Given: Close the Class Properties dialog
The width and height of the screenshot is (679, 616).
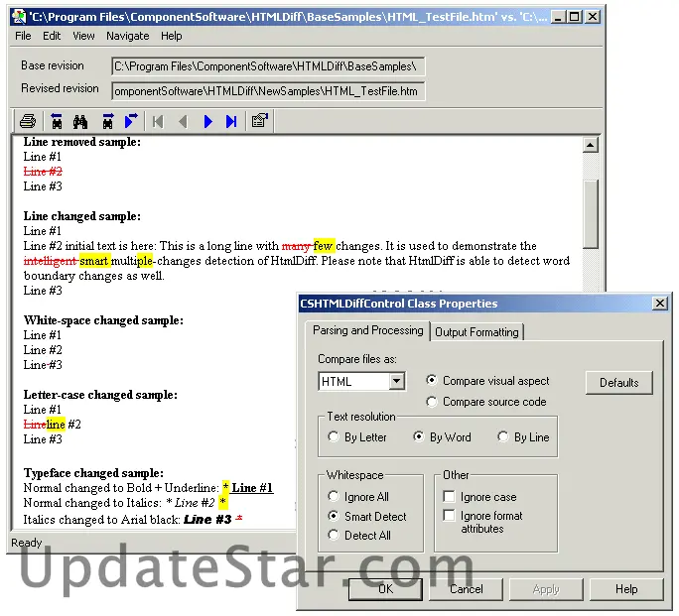Looking at the screenshot, I should [x=659, y=304].
